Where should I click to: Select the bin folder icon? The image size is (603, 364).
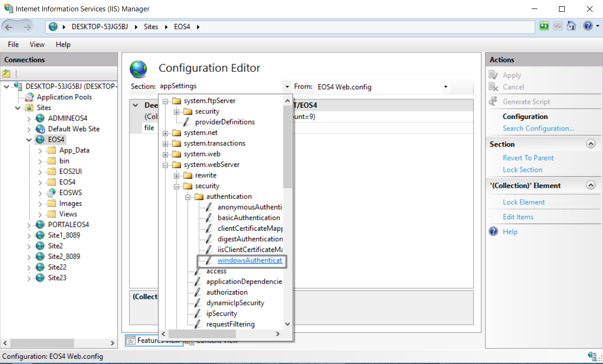52,161
